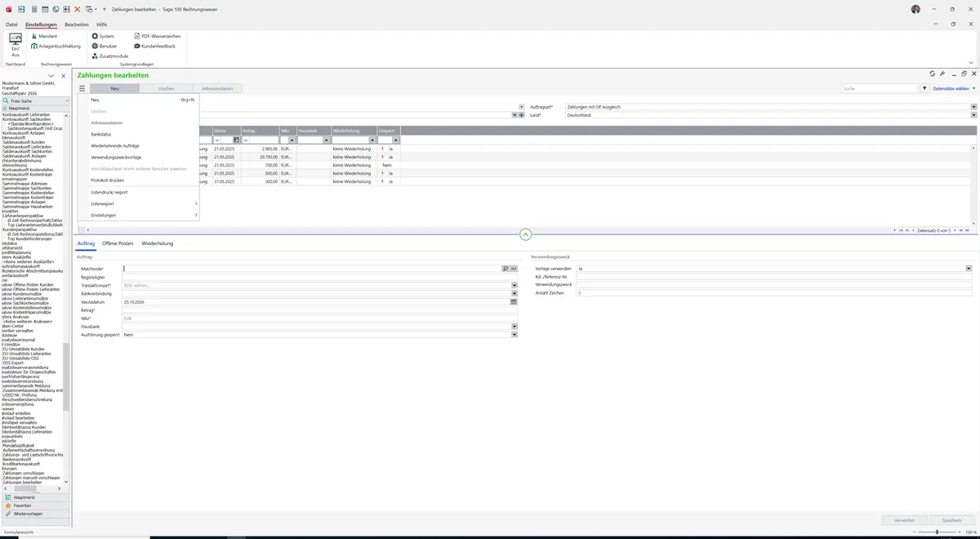The image size is (980, 539).
Task: Open Wiedervorlagen in the navigation pane
Action: pyautogui.click(x=34, y=514)
